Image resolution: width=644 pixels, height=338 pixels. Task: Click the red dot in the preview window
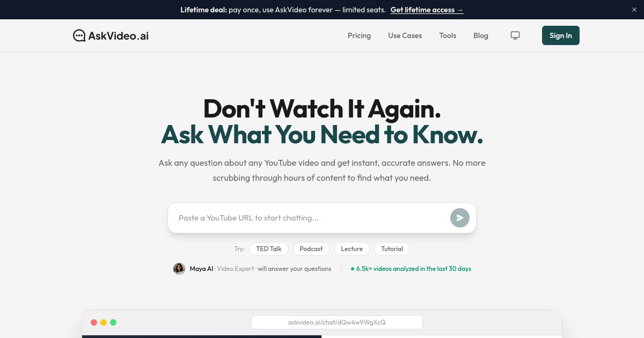(x=94, y=322)
